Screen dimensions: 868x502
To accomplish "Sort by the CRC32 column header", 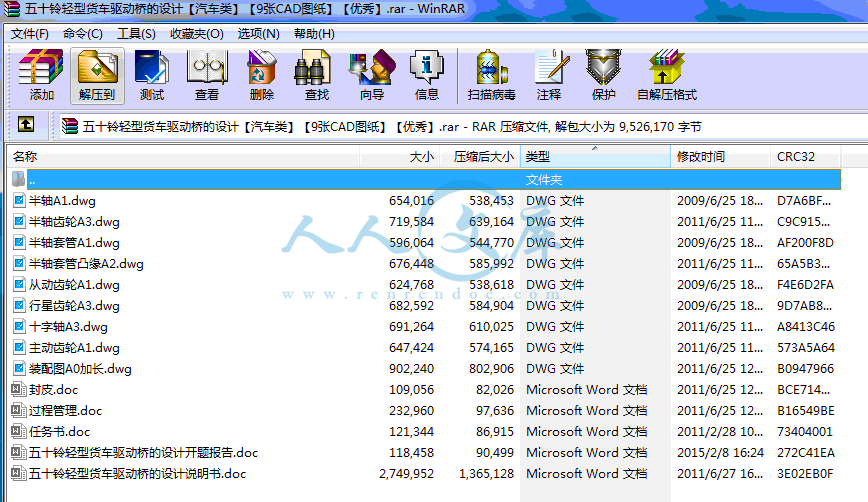I will (805, 157).
